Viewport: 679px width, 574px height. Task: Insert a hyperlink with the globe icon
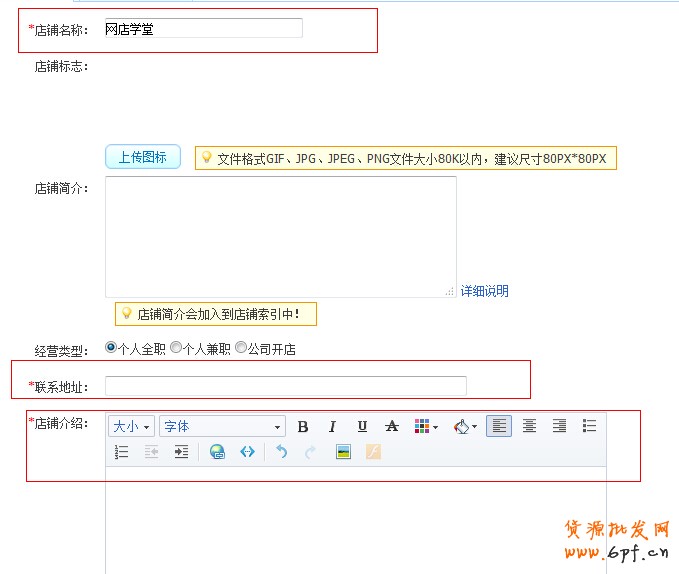[x=217, y=452]
